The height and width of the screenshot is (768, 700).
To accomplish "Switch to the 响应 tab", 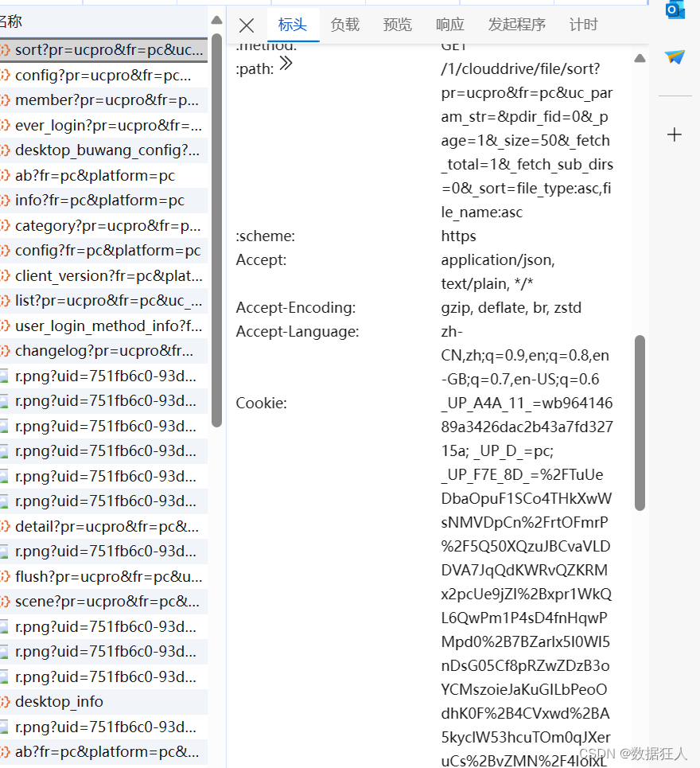I will click(x=450, y=25).
